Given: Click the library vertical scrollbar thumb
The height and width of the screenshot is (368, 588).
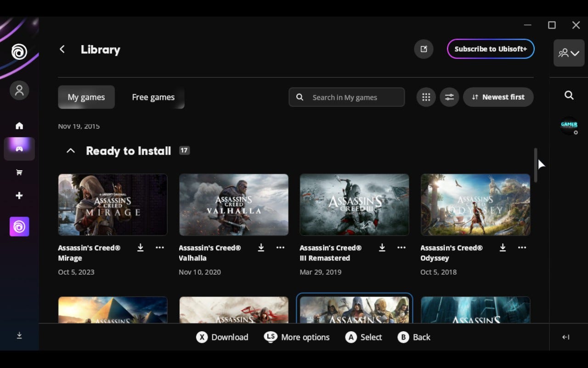Looking at the screenshot, I should click(535, 165).
